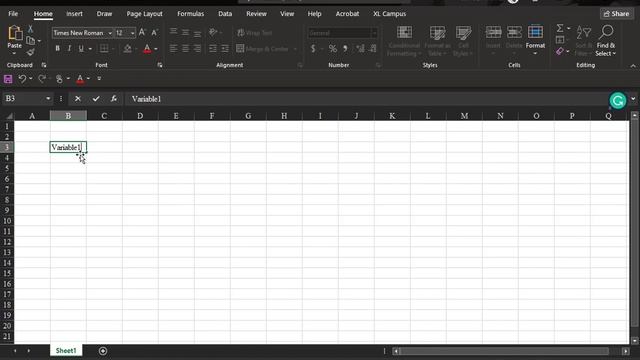Image resolution: width=640 pixels, height=360 pixels.
Task: Click the Fill Color bucket icon
Action: [127, 49]
